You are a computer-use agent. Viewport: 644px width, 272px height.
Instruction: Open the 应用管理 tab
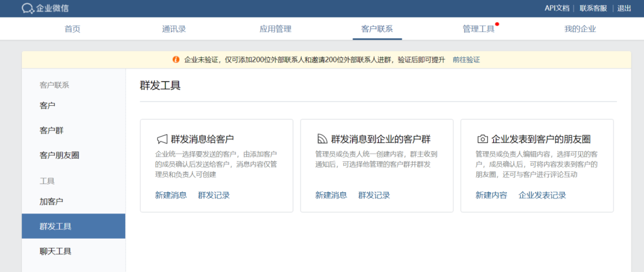click(275, 29)
